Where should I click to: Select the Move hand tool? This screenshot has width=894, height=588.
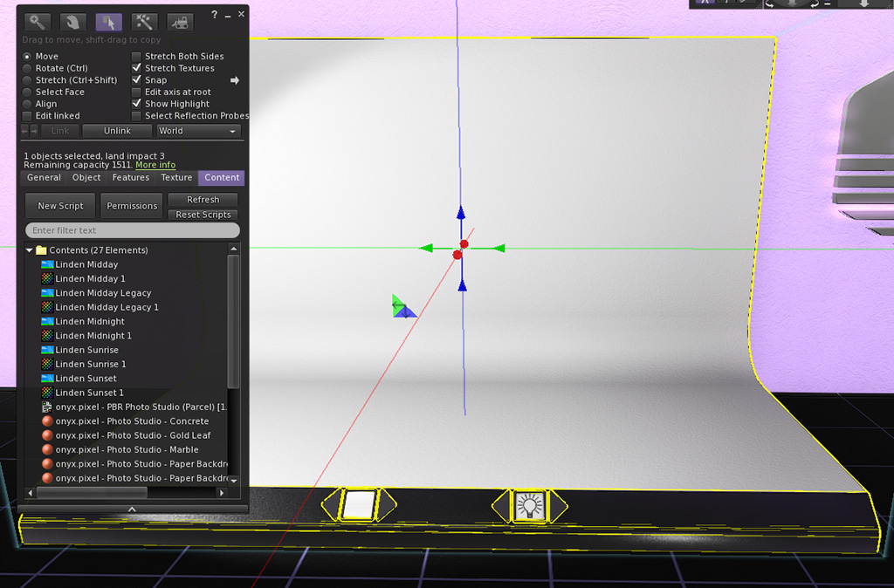coord(72,22)
